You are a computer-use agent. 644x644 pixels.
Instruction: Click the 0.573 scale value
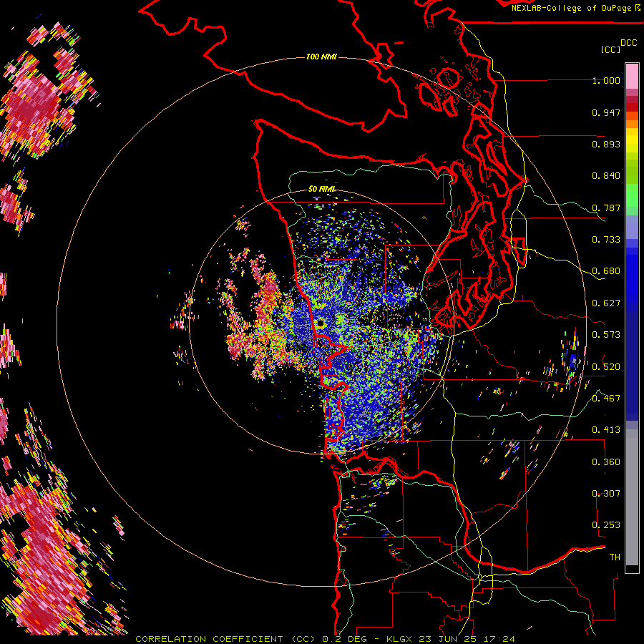pos(606,335)
